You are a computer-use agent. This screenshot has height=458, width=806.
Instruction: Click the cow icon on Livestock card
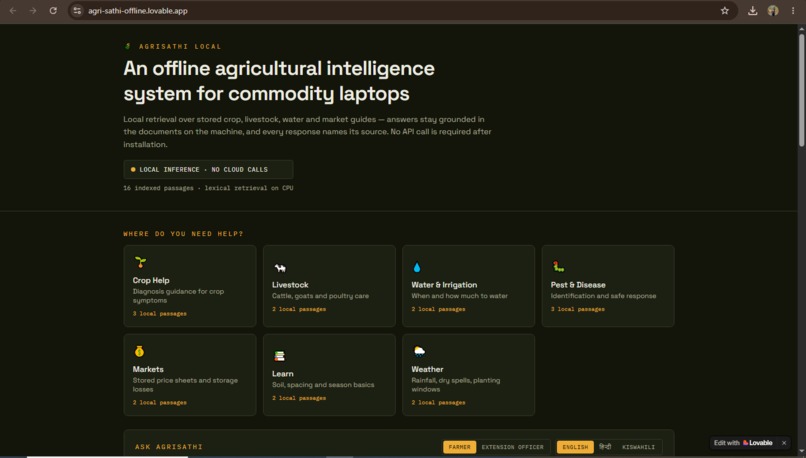(280, 267)
